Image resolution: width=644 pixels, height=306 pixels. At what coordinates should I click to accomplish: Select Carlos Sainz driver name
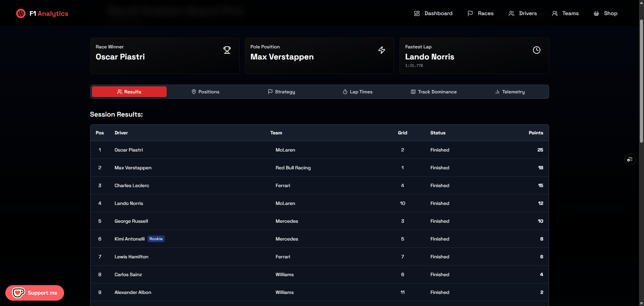click(x=128, y=274)
